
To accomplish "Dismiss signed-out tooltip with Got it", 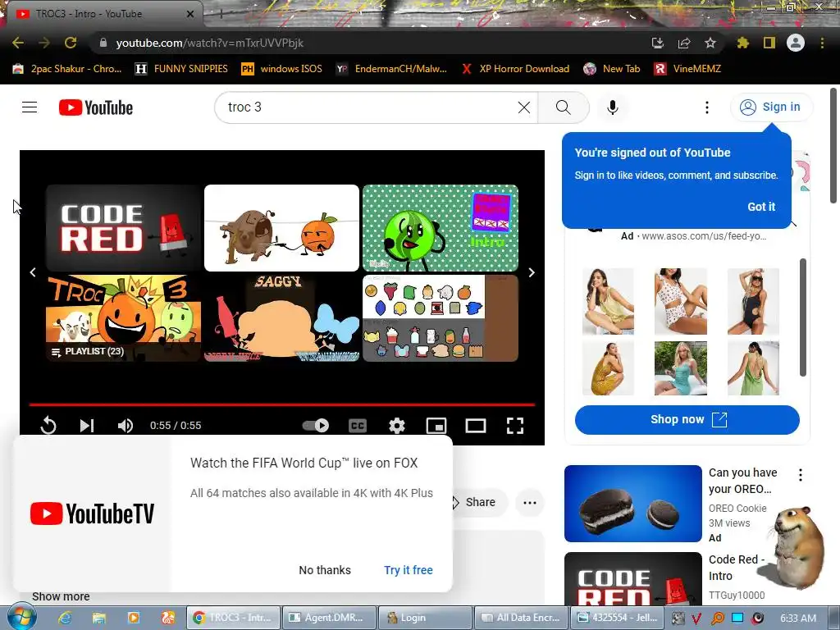I will pos(761,207).
